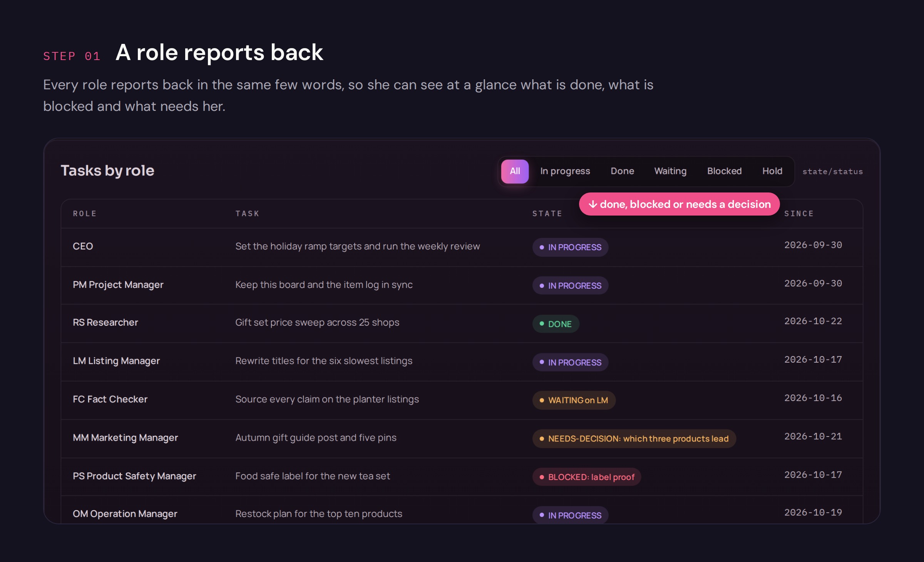Image resolution: width=924 pixels, height=562 pixels.
Task: Click the date 2026-10-19
Action: click(x=813, y=513)
